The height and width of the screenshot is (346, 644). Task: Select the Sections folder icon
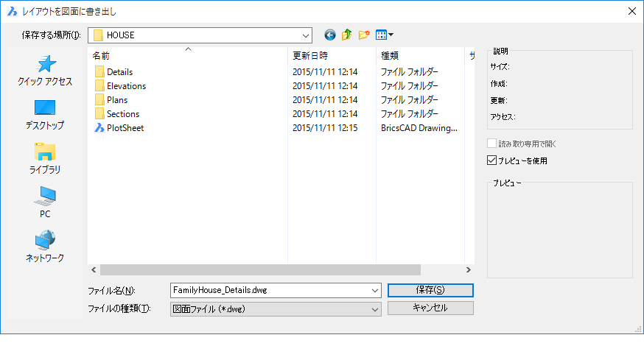99,113
